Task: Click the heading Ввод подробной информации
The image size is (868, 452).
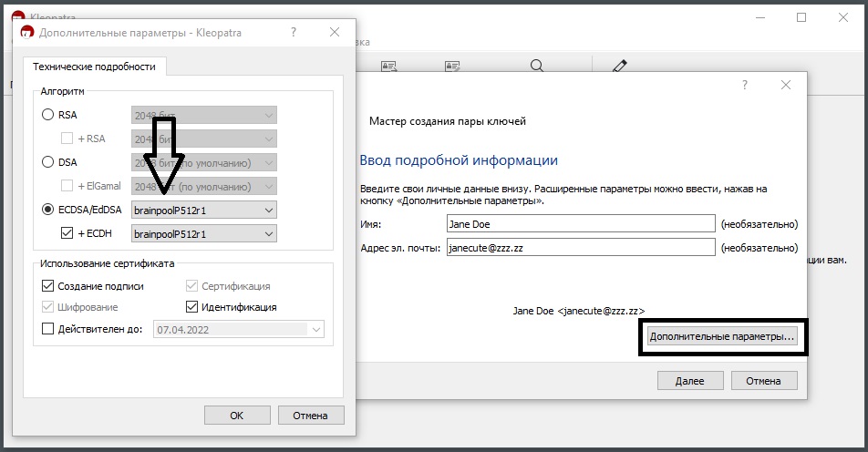Action: pos(459,160)
